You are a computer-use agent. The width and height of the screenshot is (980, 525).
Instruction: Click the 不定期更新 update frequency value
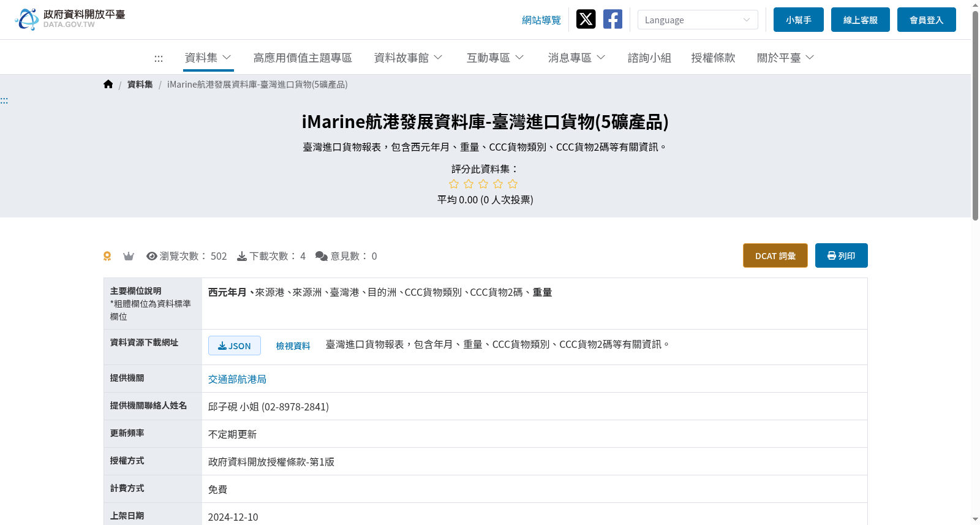(x=233, y=434)
